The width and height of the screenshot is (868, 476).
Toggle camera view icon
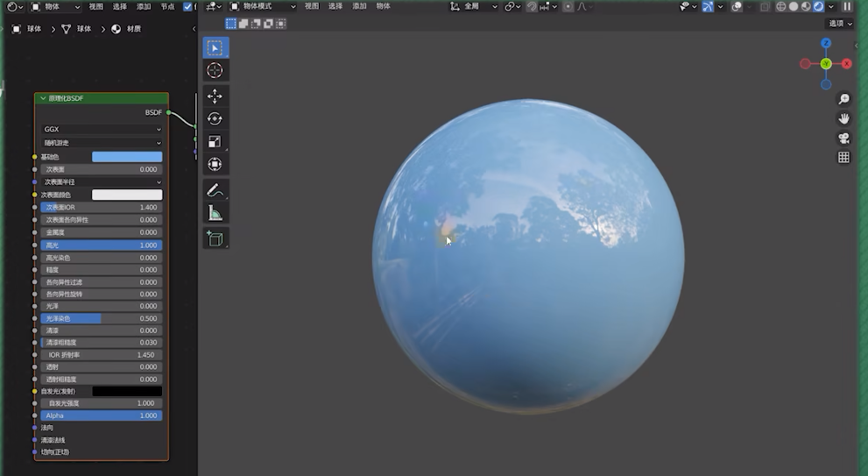[843, 138]
